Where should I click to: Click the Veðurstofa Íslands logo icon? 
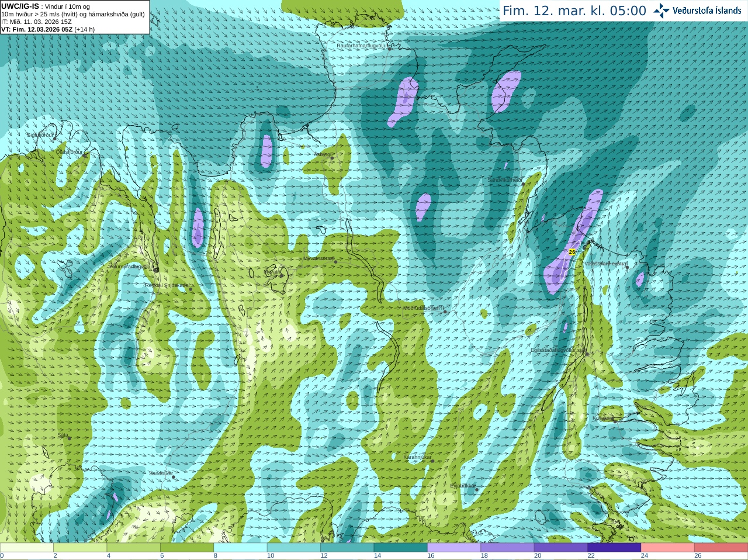662,11
